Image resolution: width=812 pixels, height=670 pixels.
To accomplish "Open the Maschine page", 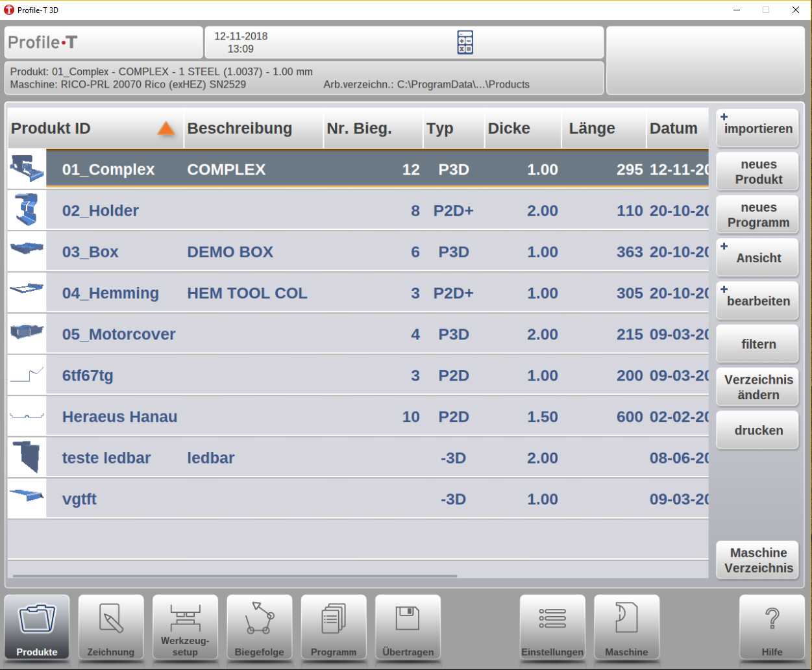I will (626, 627).
